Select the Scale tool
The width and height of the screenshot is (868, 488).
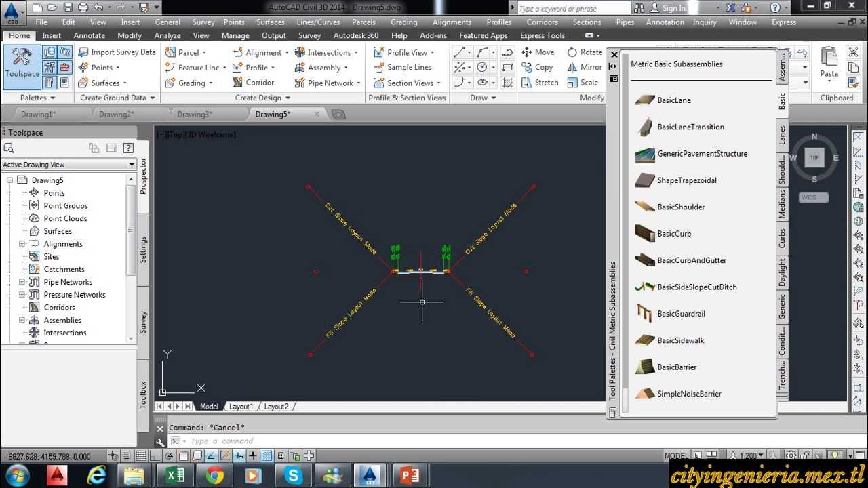coord(583,83)
